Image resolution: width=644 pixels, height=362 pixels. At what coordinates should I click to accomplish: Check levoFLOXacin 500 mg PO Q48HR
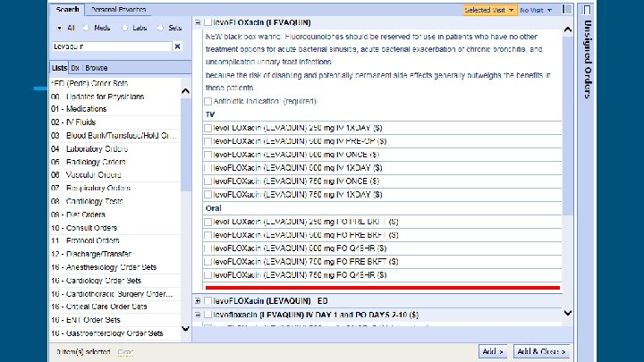(208, 248)
